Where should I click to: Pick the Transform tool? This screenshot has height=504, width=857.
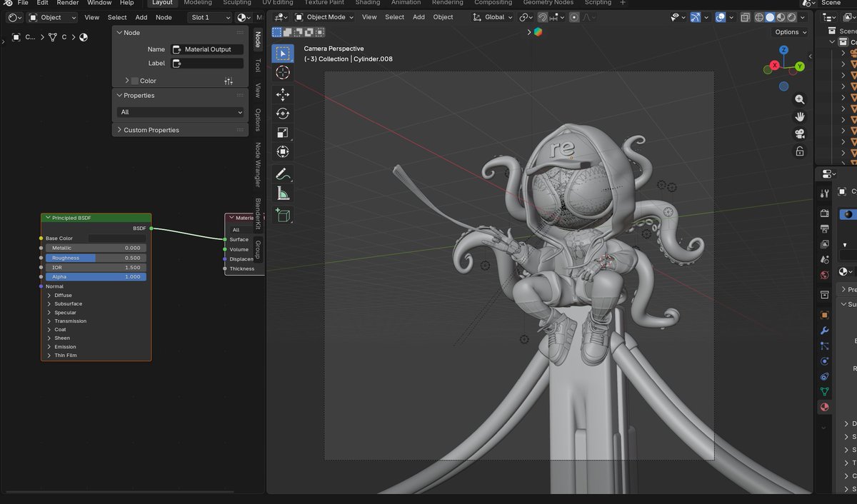pyautogui.click(x=283, y=151)
